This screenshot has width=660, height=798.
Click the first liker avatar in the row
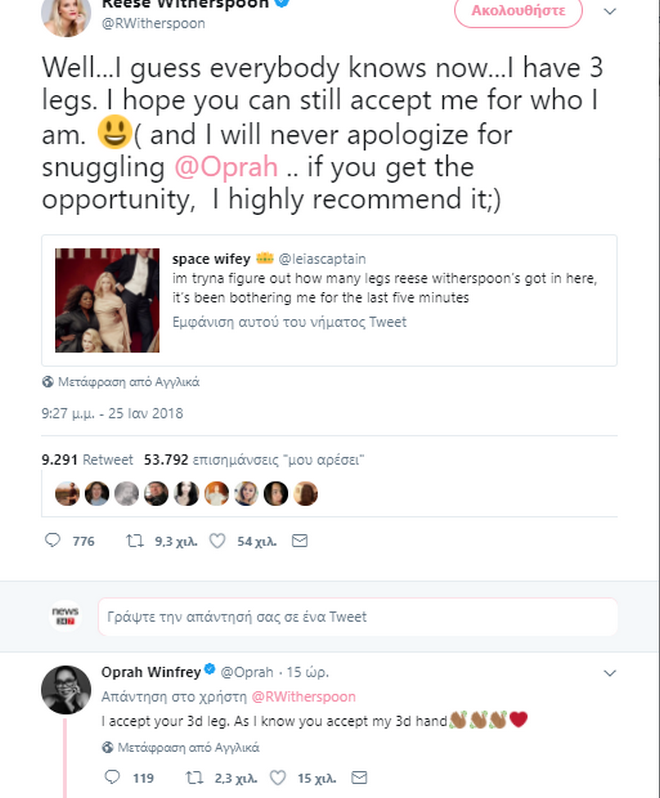click(x=67, y=493)
